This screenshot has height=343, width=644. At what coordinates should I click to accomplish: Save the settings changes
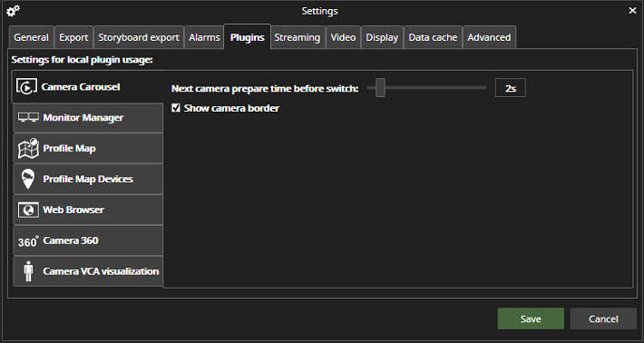tap(531, 318)
